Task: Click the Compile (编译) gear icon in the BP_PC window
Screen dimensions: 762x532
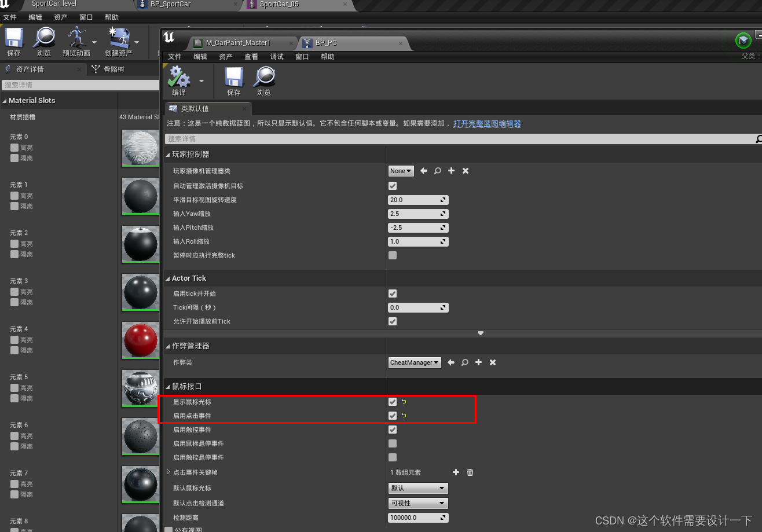Action: (179, 76)
